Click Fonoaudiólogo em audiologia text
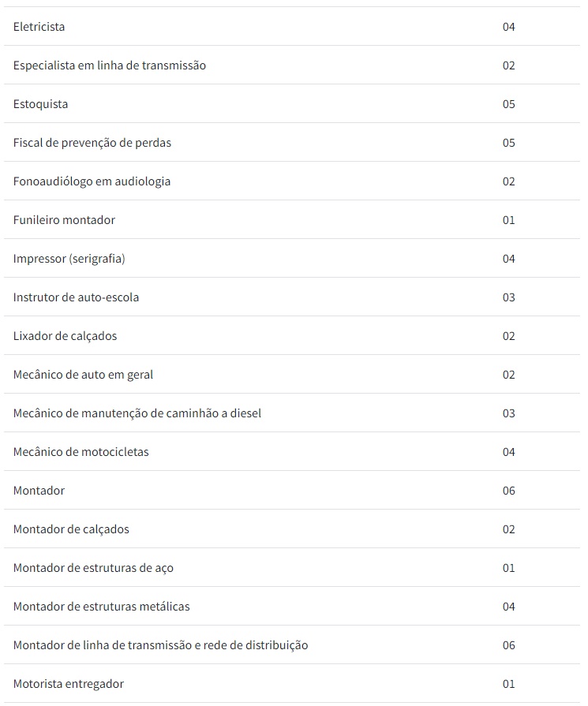 (x=92, y=181)
